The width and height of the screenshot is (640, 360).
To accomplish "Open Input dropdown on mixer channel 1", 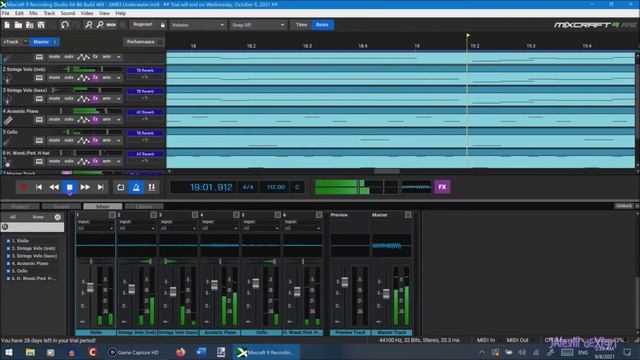I will point(95,228).
